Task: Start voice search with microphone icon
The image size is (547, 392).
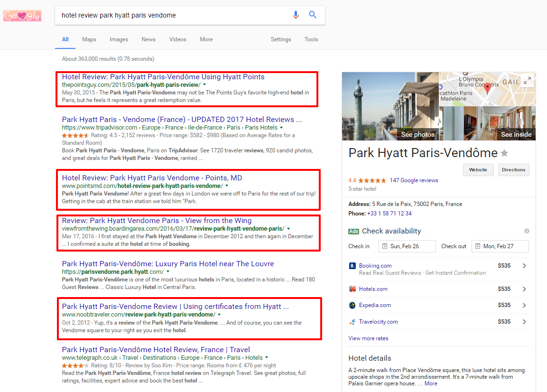Action: (296, 15)
